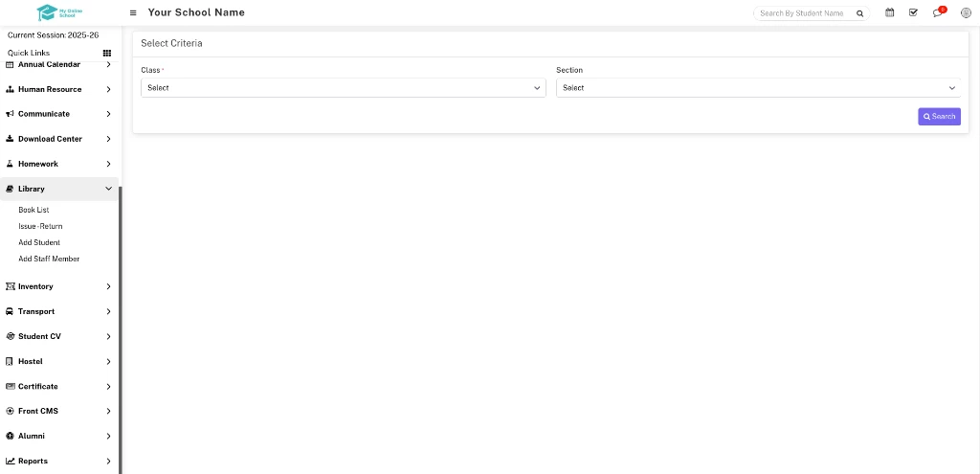980x474 pixels.
Task: Click the Human Resource sitemap icon
Action: click(x=10, y=89)
